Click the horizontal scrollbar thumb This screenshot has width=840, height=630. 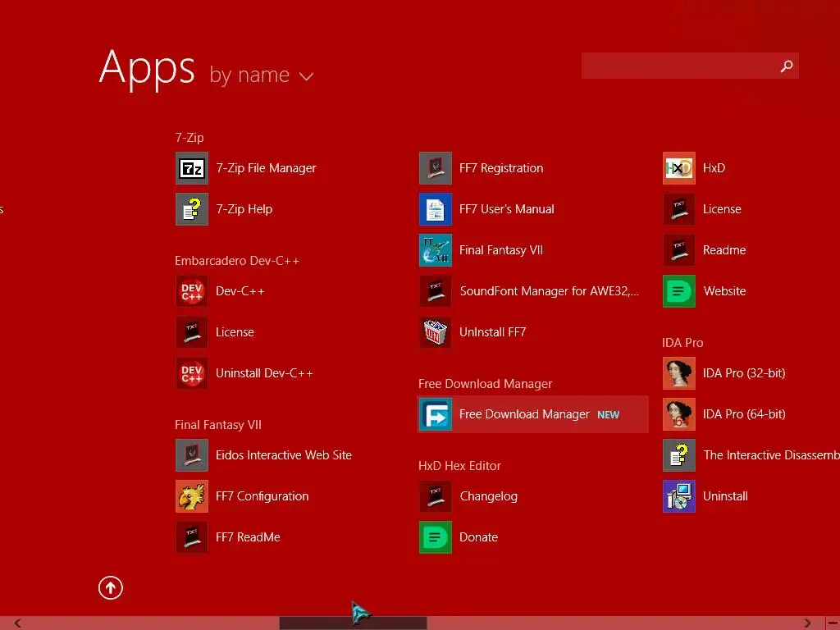353,623
